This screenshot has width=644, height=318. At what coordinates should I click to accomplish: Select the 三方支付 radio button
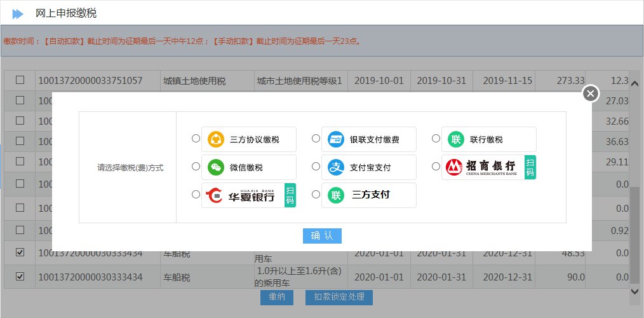[316, 195]
